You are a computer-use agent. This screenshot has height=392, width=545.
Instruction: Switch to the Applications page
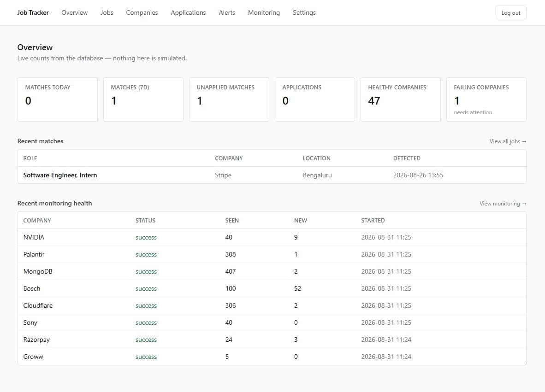pos(188,12)
